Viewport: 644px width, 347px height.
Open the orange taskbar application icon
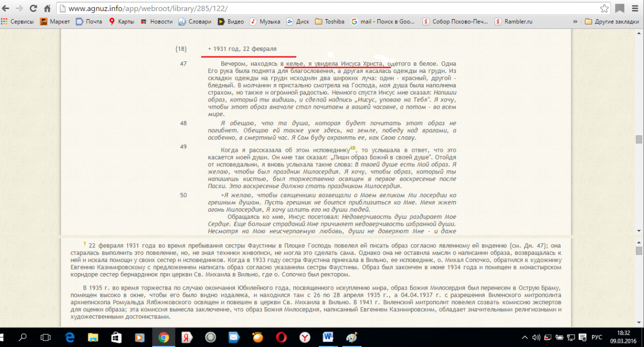coord(258,337)
